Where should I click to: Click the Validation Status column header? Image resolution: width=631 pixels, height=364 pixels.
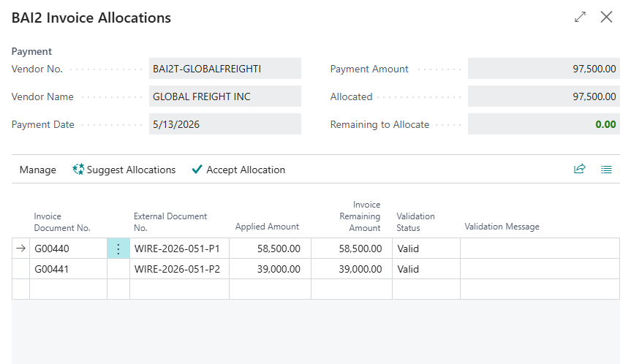[x=415, y=222]
